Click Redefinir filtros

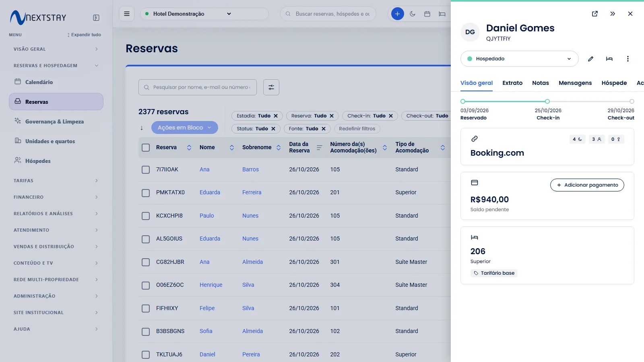357,129
